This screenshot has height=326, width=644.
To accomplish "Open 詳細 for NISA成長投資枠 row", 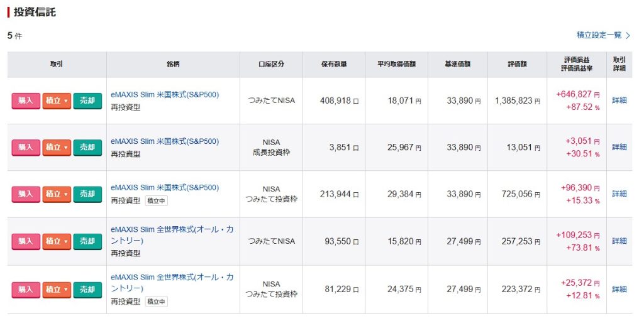I will tap(619, 147).
